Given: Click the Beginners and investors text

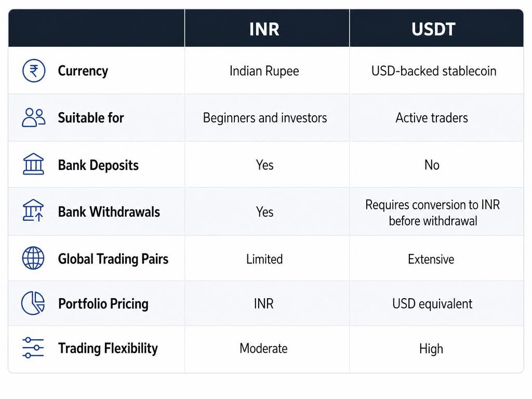Looking at the screenshot, I should pyautogui.click(x=265, y=118).
